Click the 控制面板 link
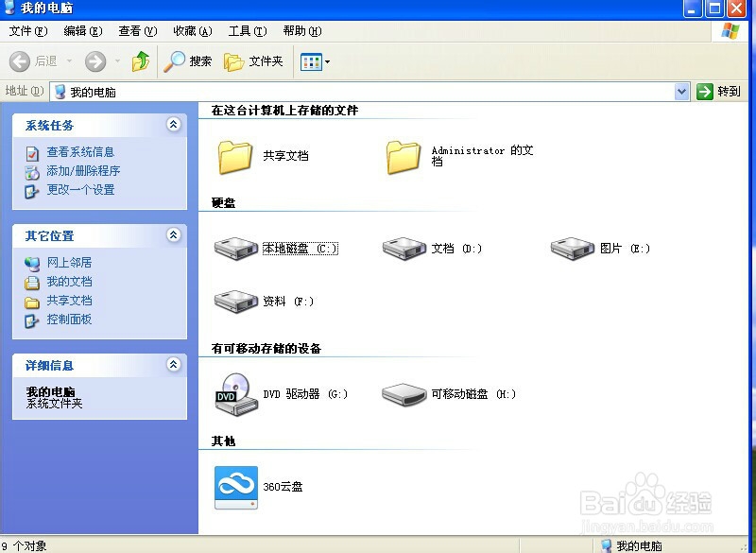The height and width of the screenshot is (553, 756). pos(69,320)
